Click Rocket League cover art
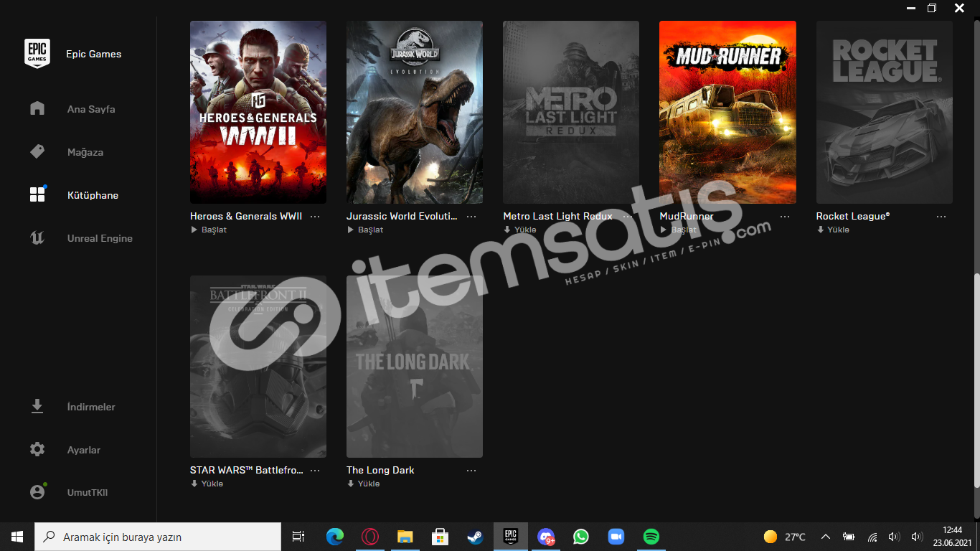The width and height of the screenshot is (980, 551). pyautogui.click(x=885, y=112)
